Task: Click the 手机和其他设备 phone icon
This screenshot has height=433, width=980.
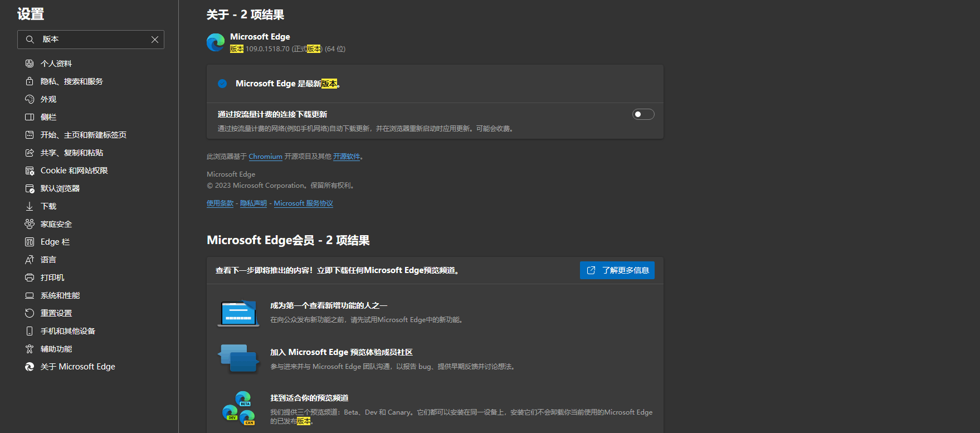Action: click(x=30, y=331)
